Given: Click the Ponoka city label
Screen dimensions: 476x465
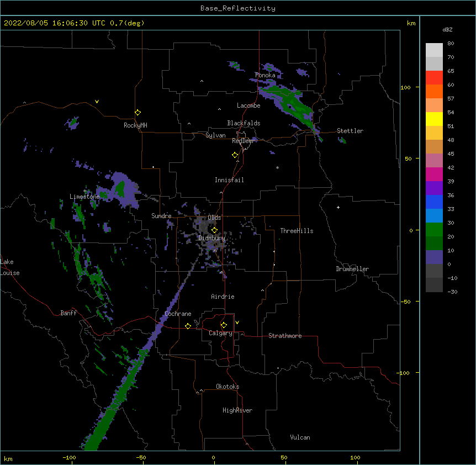Looking at the screenshot, I should pyautogui.click(x=265, y=75).
